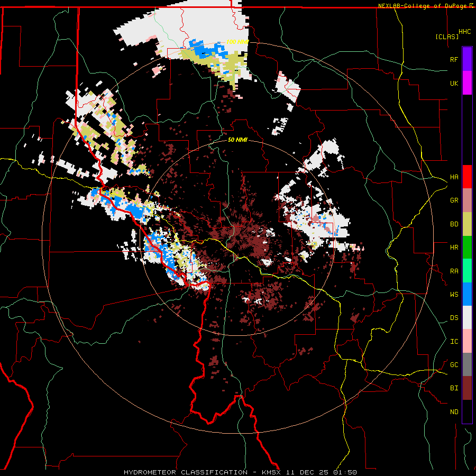Click the GC legend label
476x476 pixels.
point(454,365)
